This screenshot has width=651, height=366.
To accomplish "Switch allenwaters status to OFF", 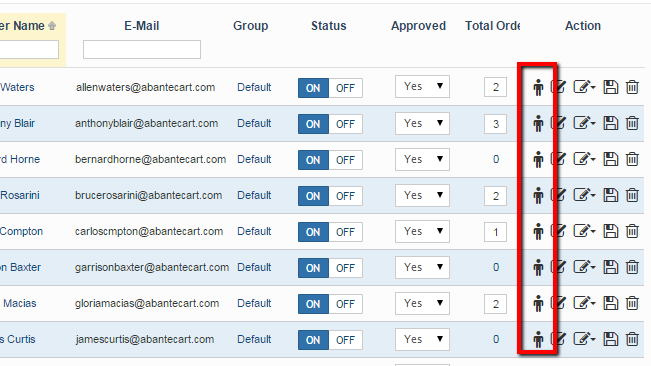I will pos(345,88).
